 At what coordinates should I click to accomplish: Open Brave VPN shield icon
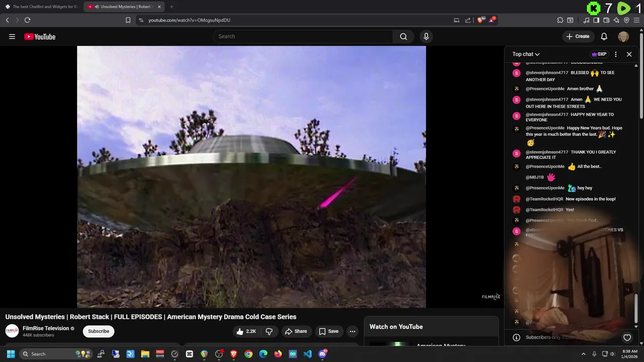point(626,20)
